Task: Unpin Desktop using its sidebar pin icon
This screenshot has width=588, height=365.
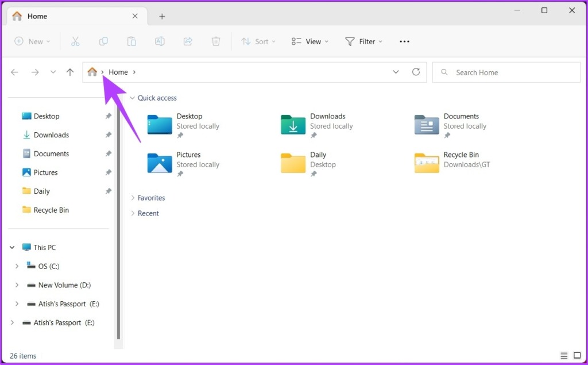Action: (109, 116)
